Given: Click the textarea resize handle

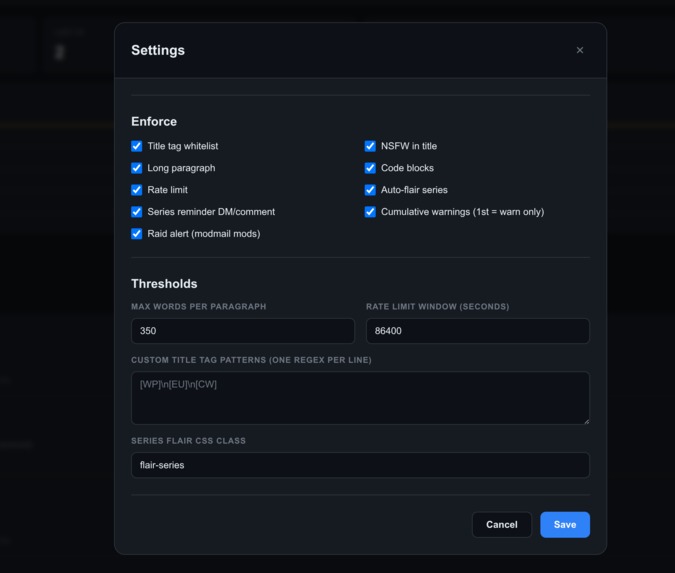Looking at the screenshot, I should pos(586,421).
